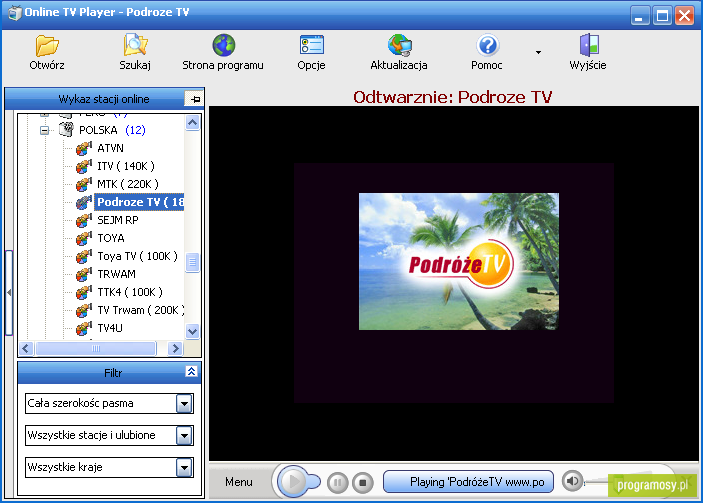
Task: Click the TOYA station icon
Action: pos(83,238)
